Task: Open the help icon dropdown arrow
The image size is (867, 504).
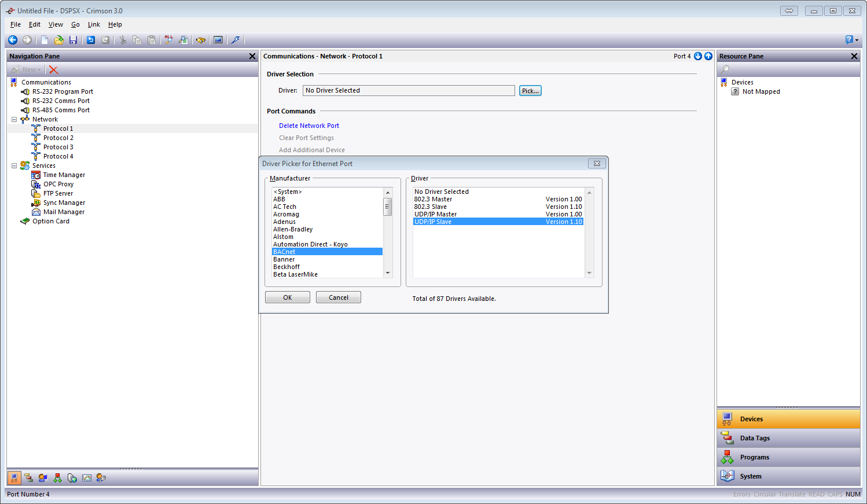Action: pyautogui.click(x=857, y=41)
